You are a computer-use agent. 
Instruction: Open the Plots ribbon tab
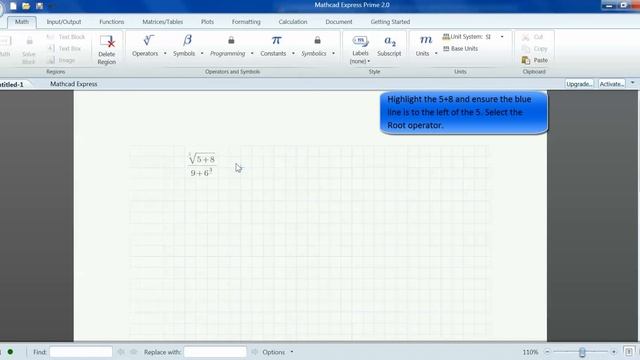207,22
